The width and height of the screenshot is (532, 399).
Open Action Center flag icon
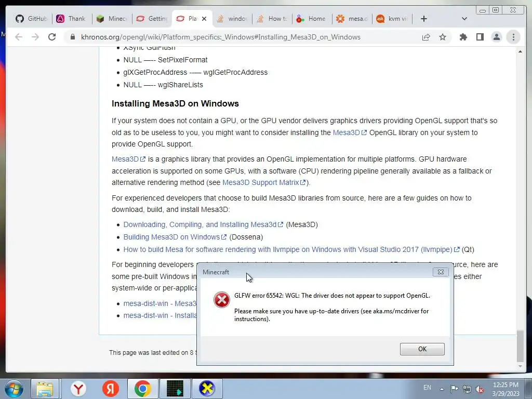(454, 389)
